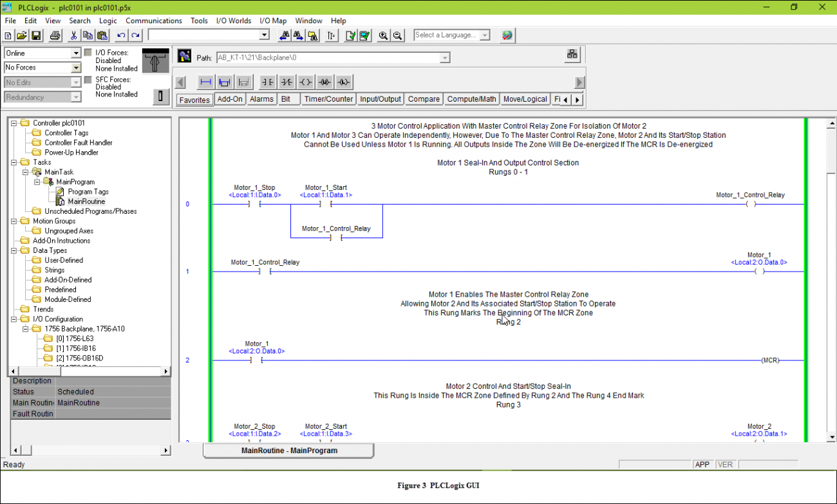Click the Verify Controller icon

pyautogui.click(x=364, y=35)
